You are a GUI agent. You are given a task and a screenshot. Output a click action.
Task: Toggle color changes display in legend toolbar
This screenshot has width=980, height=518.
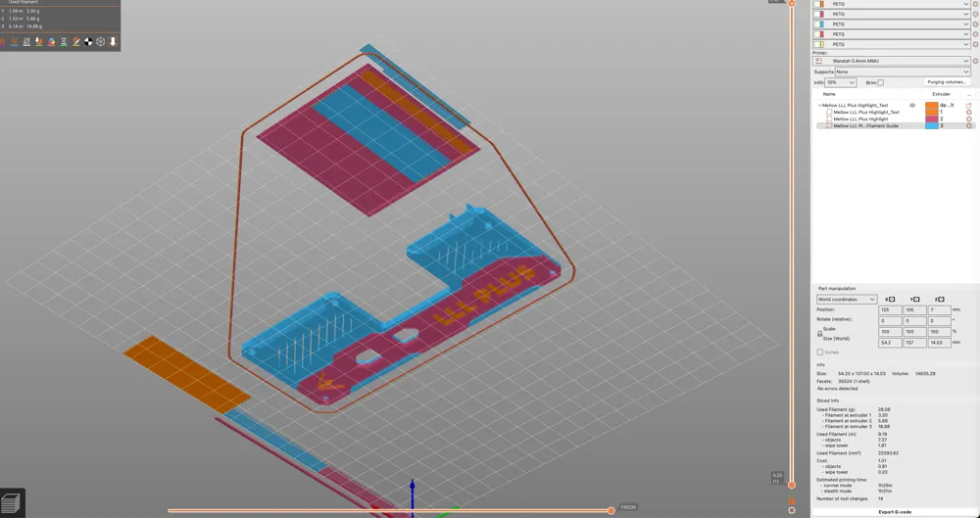click(x=51, y=42)
